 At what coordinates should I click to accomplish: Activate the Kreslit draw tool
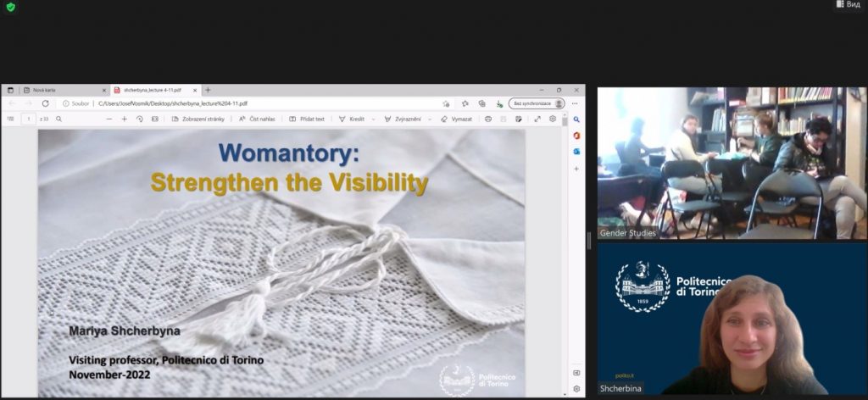352,119
